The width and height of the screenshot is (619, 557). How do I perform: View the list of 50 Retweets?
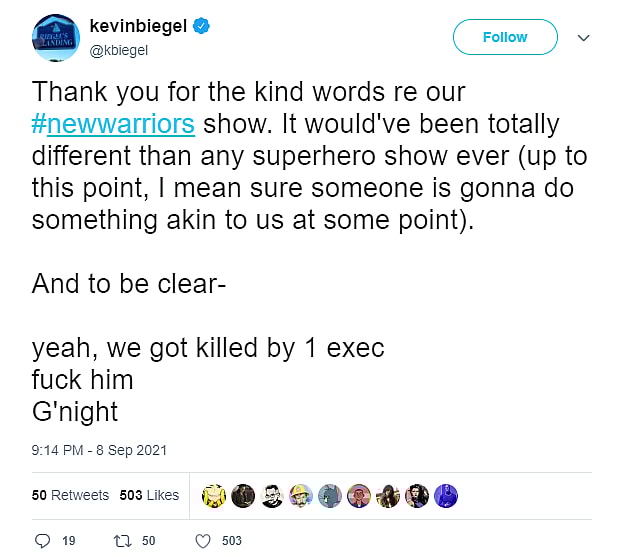coord(70,495)
